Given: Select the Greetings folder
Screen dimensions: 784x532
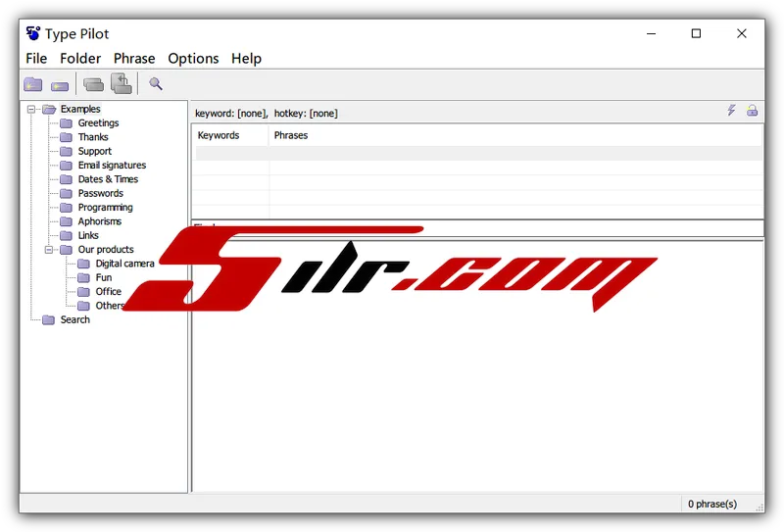Looking at the screenshot, I should click(99, 123).
